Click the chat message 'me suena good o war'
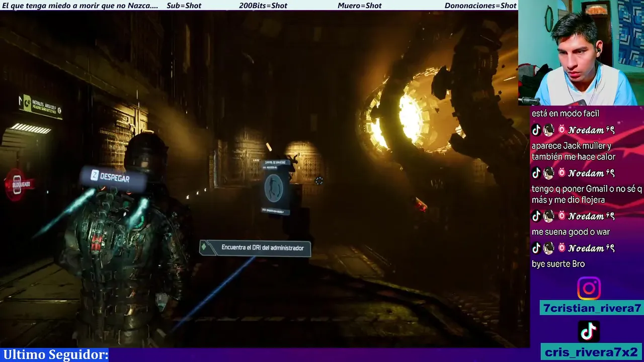The height and width of the screenshot is (362, 644). pyautogui.click(x=571, y=232)
